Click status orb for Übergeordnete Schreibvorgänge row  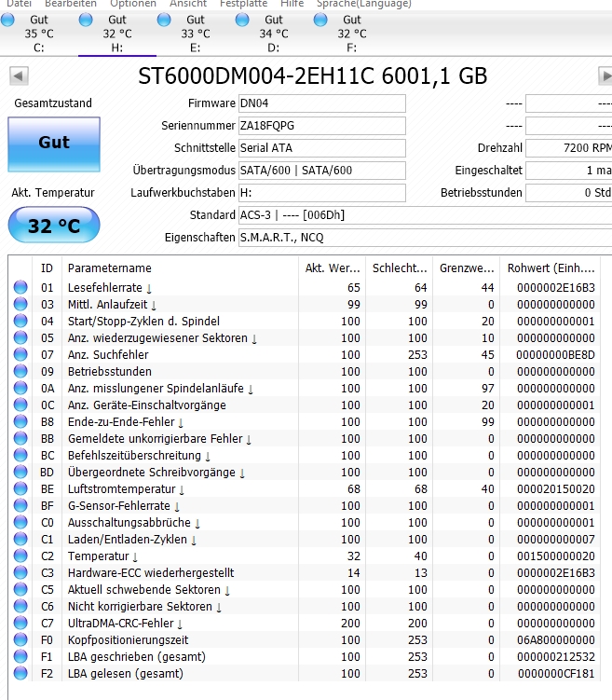click(x=20, y=472)
